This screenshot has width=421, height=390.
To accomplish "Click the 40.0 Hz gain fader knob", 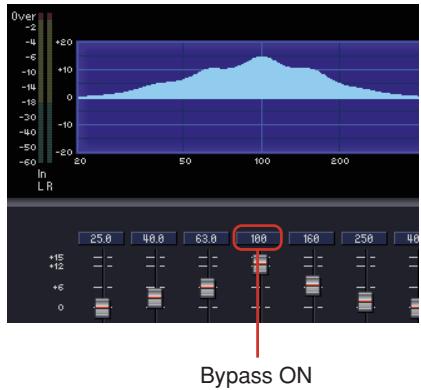I will click(155, 297).
